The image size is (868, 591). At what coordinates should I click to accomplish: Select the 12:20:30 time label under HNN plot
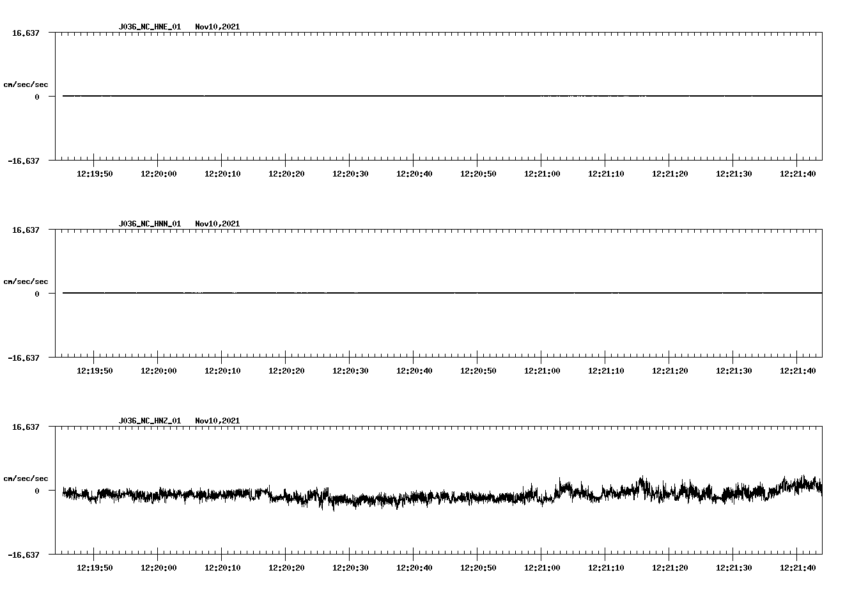pos(350,371)
